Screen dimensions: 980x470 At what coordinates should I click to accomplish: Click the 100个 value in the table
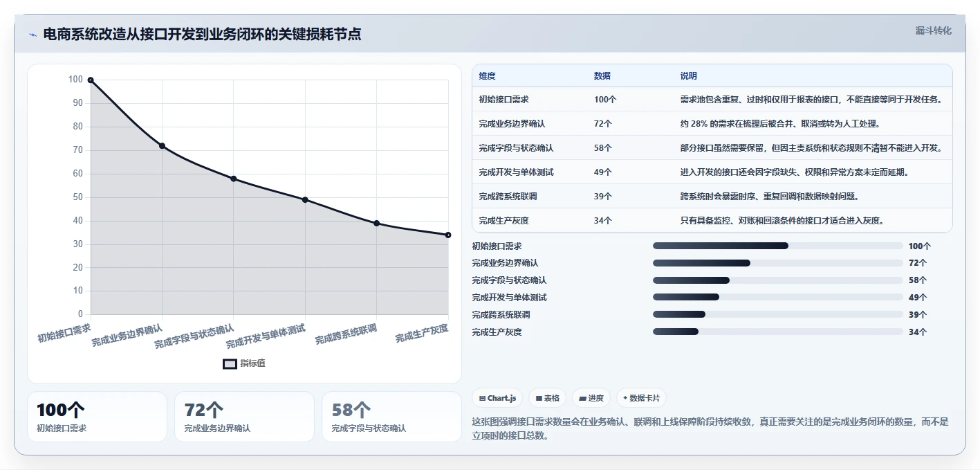coord(605,100)
